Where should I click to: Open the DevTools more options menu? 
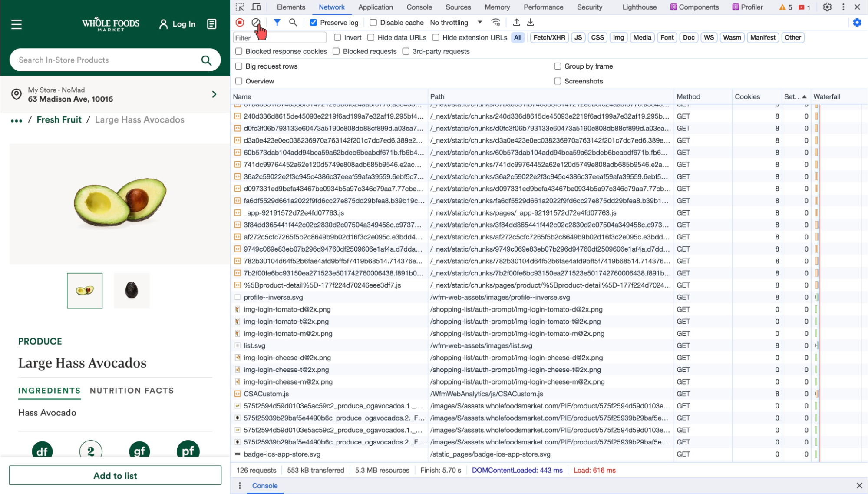pyautogui.click(x=843, y=7)
